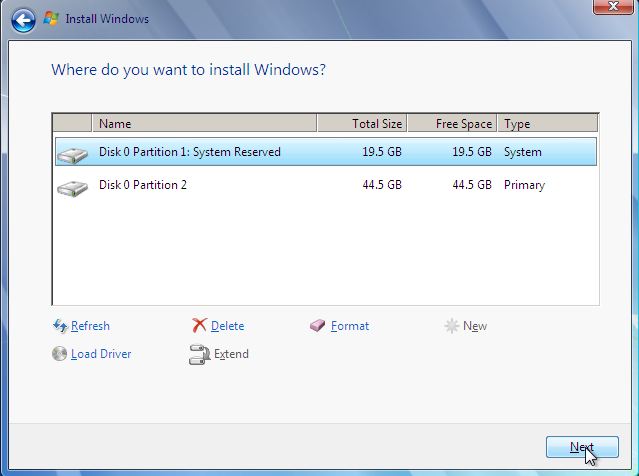Sort by the Type column header
639x476 pixels.
[545, 124]
